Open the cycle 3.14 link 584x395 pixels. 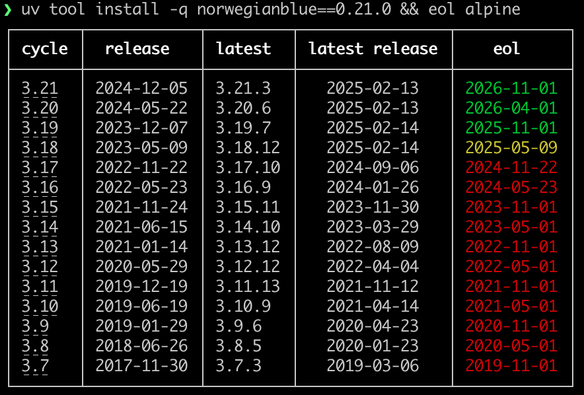click(x=40, y=227)
